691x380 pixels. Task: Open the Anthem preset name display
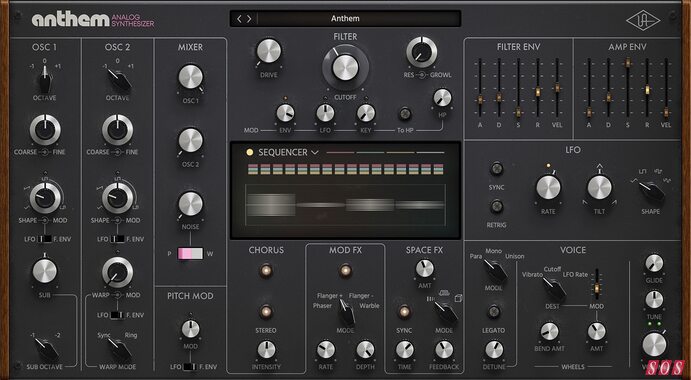[x=345, y=19]
